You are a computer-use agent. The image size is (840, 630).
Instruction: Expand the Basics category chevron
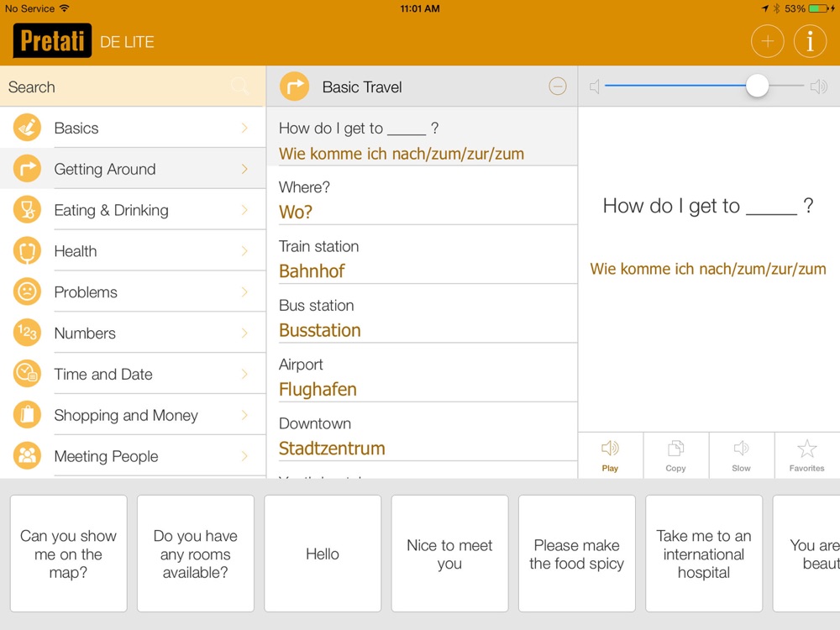pyautogui.click(x=244, y=128)
